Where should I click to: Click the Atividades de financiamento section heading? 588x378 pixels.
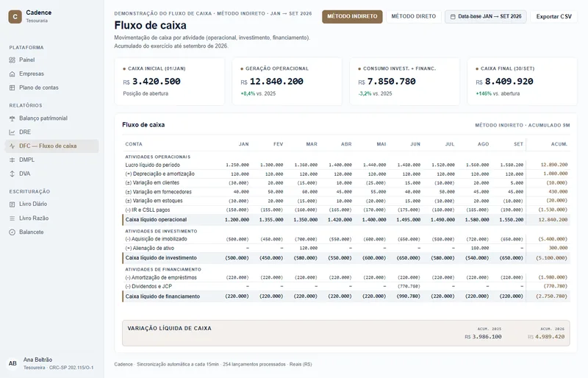click(163, 269)
